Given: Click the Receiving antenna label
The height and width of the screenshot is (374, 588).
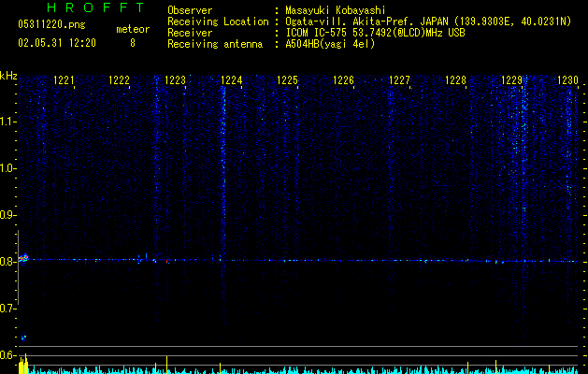Looking at the screenshot, I should point(215,44).
